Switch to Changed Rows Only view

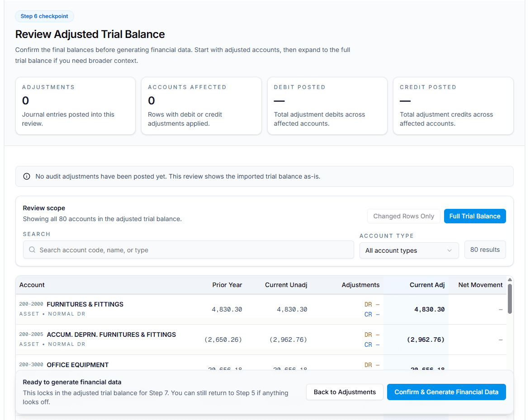pos(403,216)
